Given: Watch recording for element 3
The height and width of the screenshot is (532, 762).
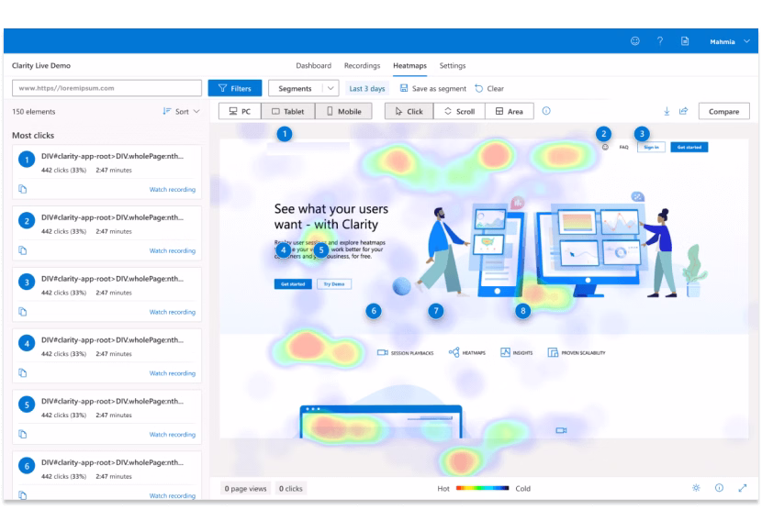Looking at the screenshot, I should click(x=172, y=312).
